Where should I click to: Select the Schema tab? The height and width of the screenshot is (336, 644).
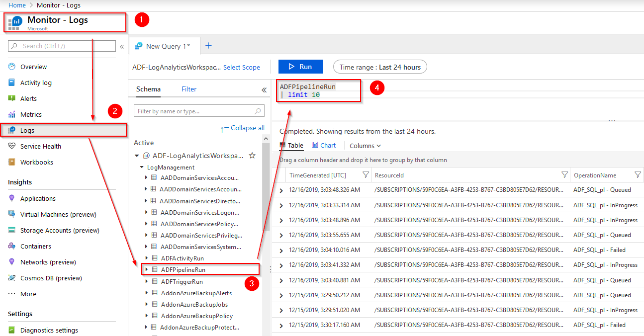(148, 89)
